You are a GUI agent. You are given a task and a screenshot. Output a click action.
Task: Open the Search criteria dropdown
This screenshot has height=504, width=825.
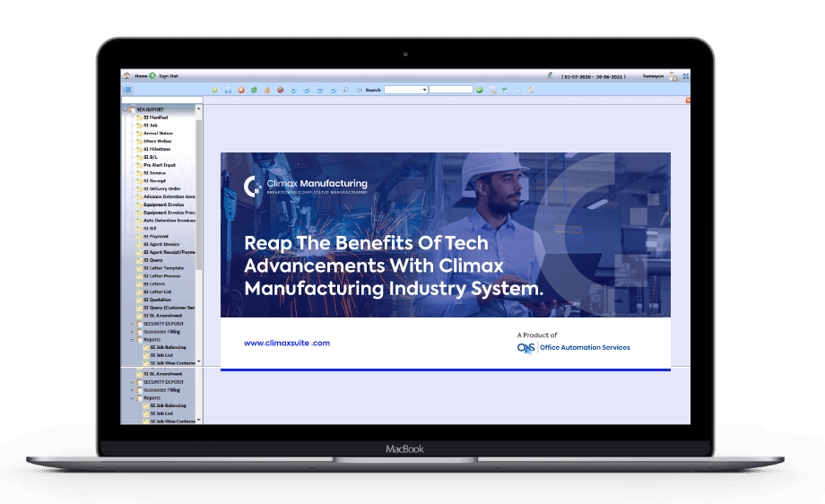(x=405, y=90)
